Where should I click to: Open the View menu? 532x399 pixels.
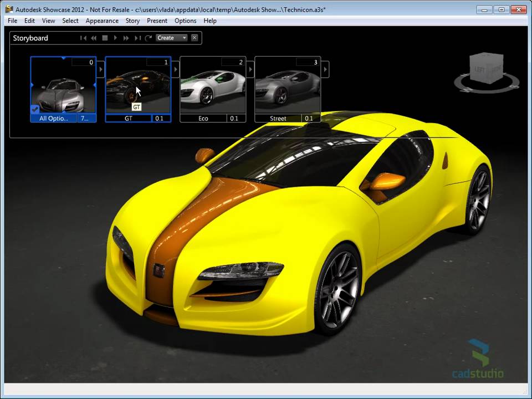[49, 21]
